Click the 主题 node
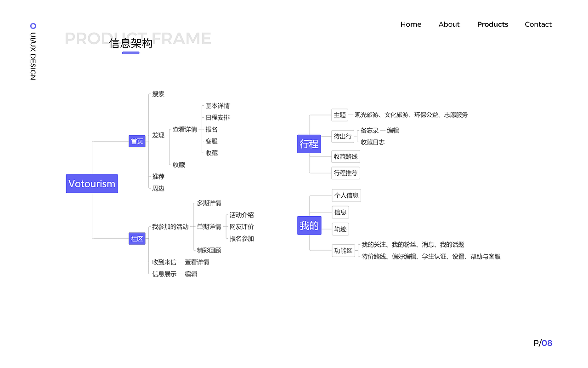 340,115
